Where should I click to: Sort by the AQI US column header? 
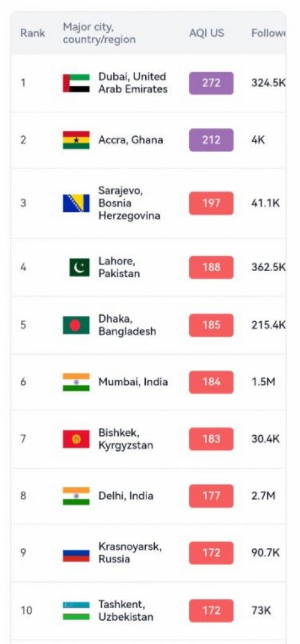(206, 33)
